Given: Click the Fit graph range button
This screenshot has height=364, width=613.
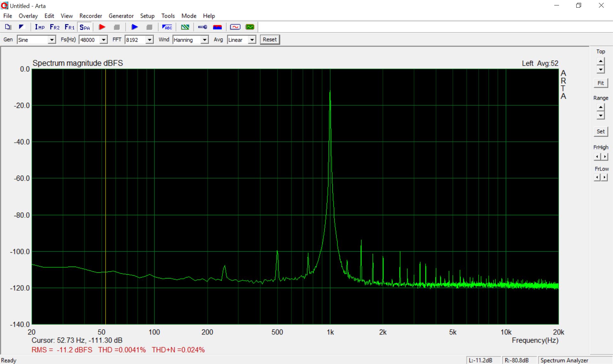Looking at the screenshot, I should pyautogui.click(x=601, y=83).
